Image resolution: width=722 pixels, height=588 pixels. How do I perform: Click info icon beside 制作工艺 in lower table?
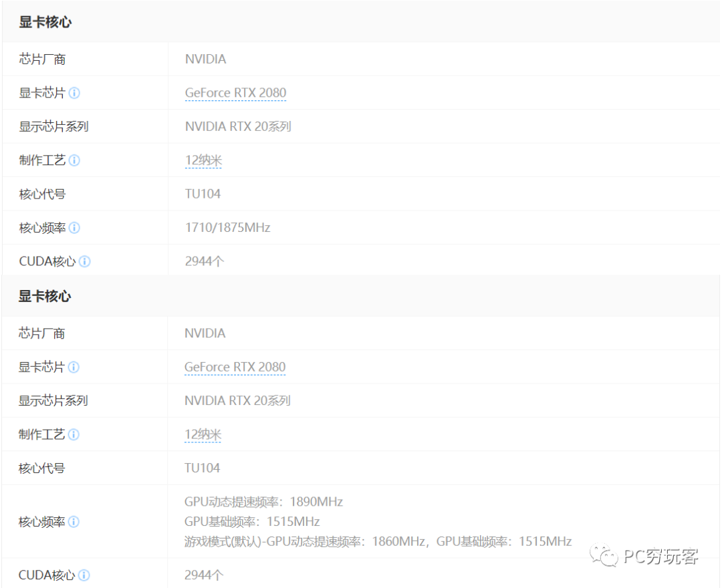74,434
